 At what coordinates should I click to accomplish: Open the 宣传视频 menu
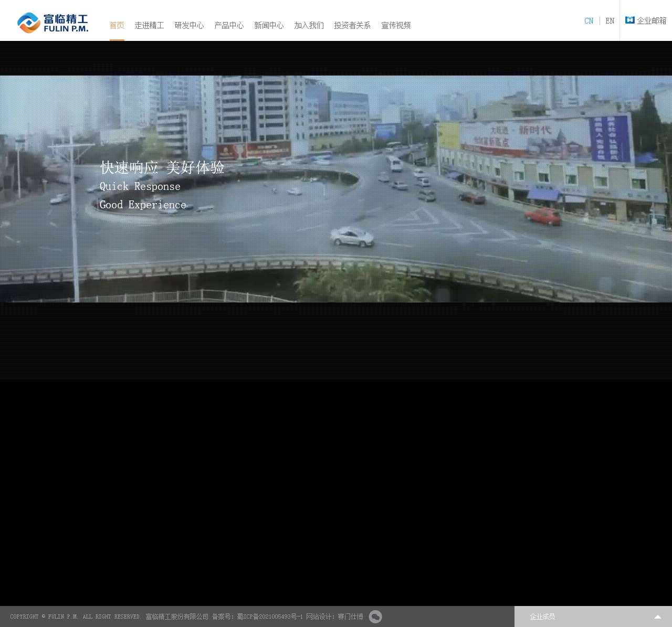[x=396, y=25]
